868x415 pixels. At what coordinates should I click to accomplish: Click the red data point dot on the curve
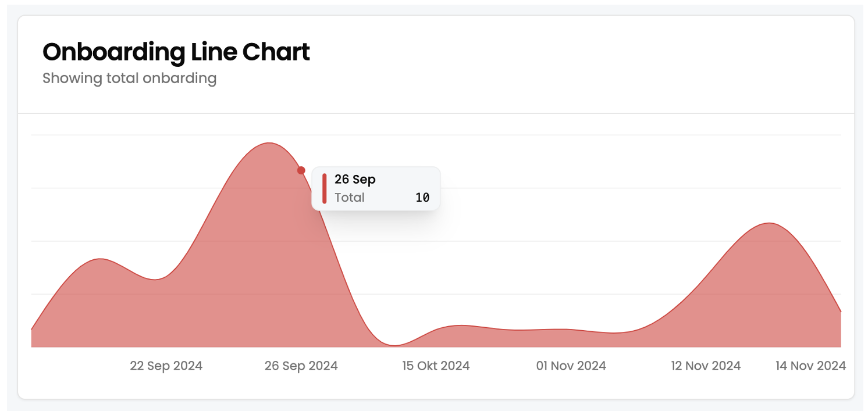[301, 170]
